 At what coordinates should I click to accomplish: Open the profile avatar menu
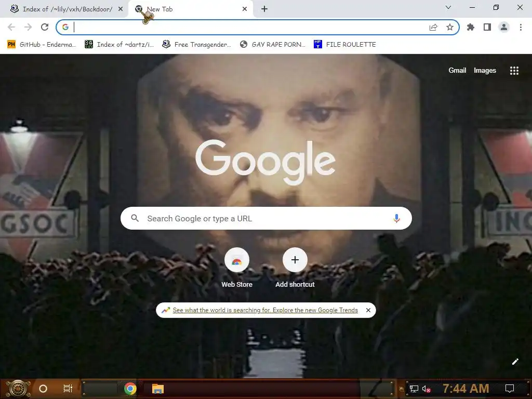(x=504, y=27)
